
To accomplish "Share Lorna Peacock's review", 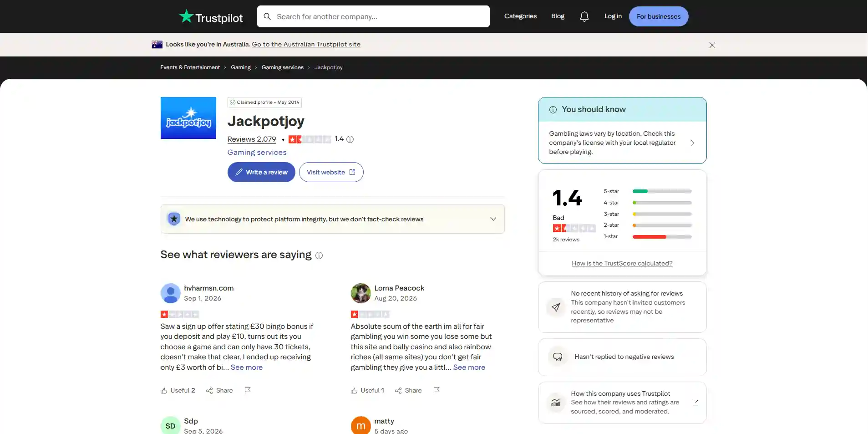I will click(408, 390).
